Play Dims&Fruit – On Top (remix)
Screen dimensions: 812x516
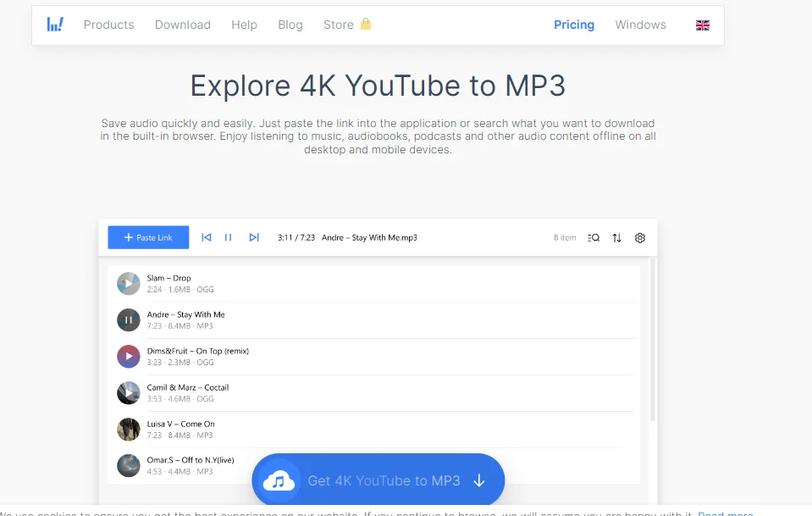(x=129, y=357)
